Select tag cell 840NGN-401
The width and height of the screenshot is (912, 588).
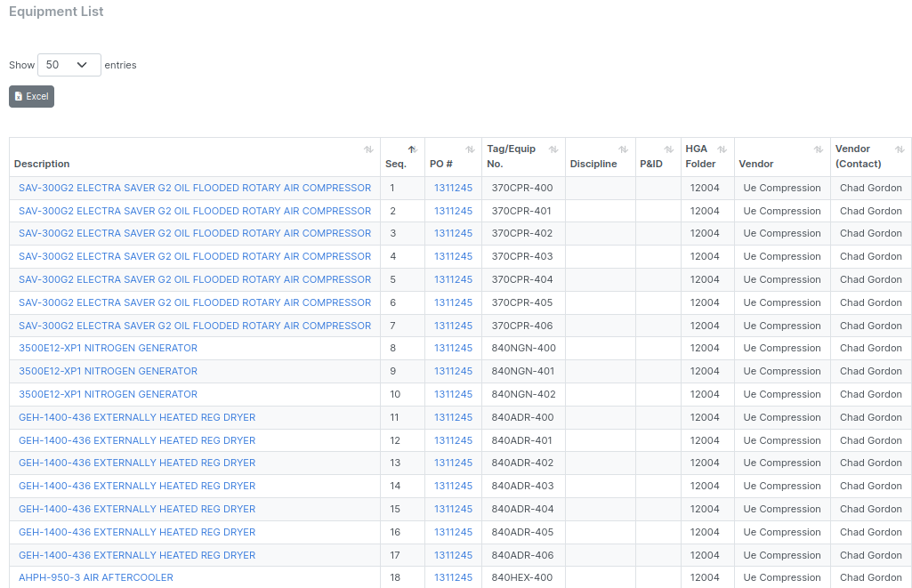(x=523, y=371)
